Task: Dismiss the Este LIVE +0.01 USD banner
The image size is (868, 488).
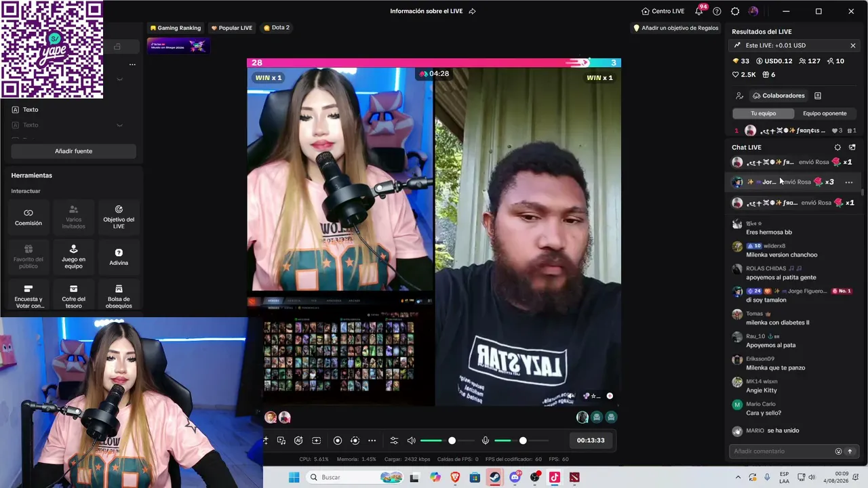Action: [853, 45]
